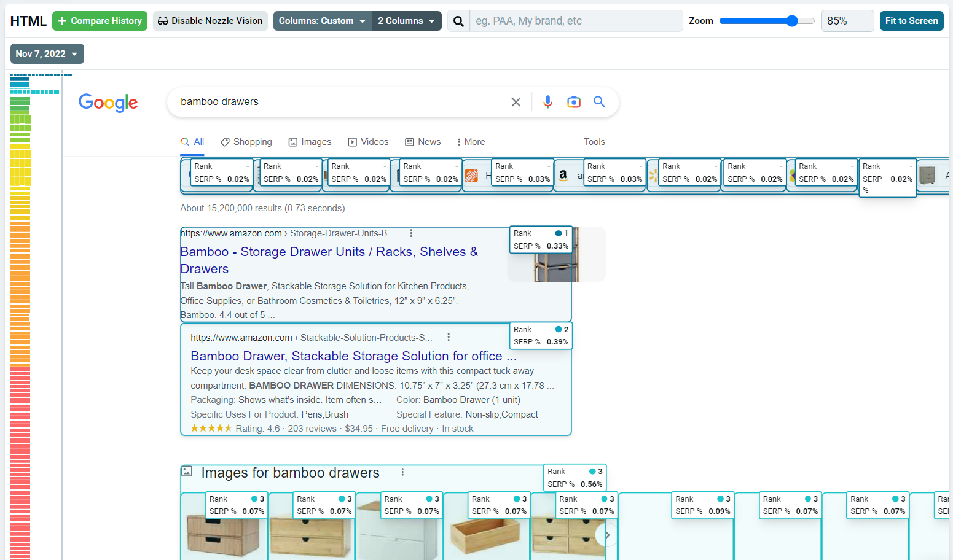Switch to the Videos tab
The width and height of the screenshot is (953, 560).
click(x=369, y=142)
